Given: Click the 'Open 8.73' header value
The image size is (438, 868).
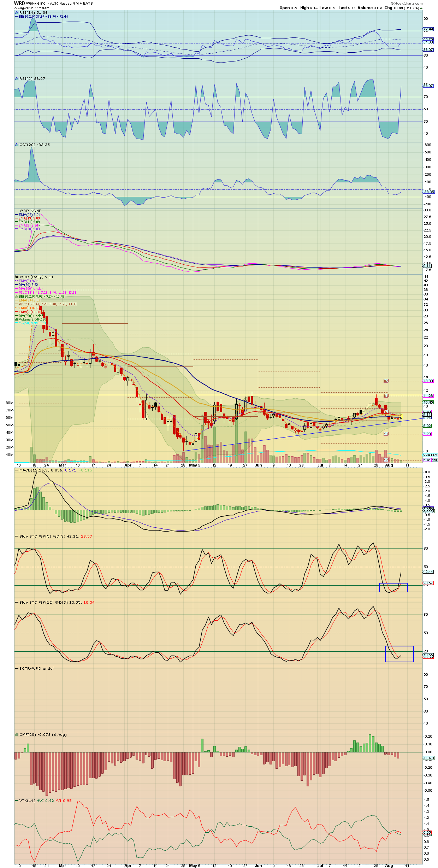Looking at the screenshot, I should (x=289, y=8).
